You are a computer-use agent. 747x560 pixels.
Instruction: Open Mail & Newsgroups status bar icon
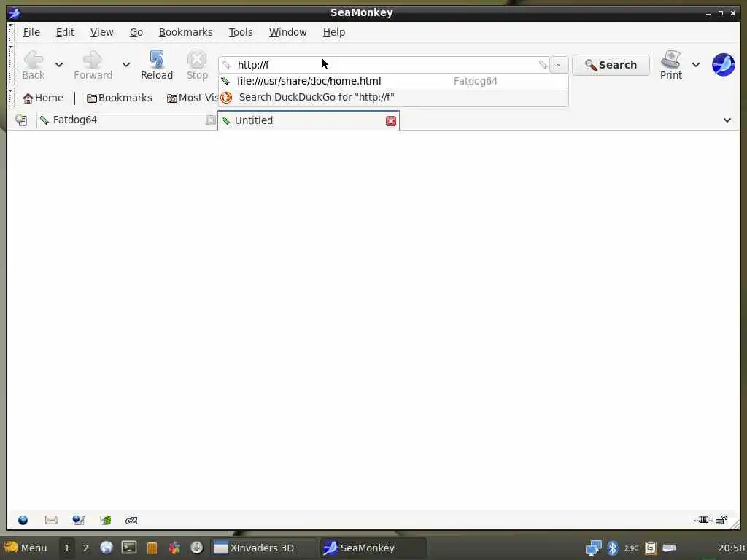[51, 520]
